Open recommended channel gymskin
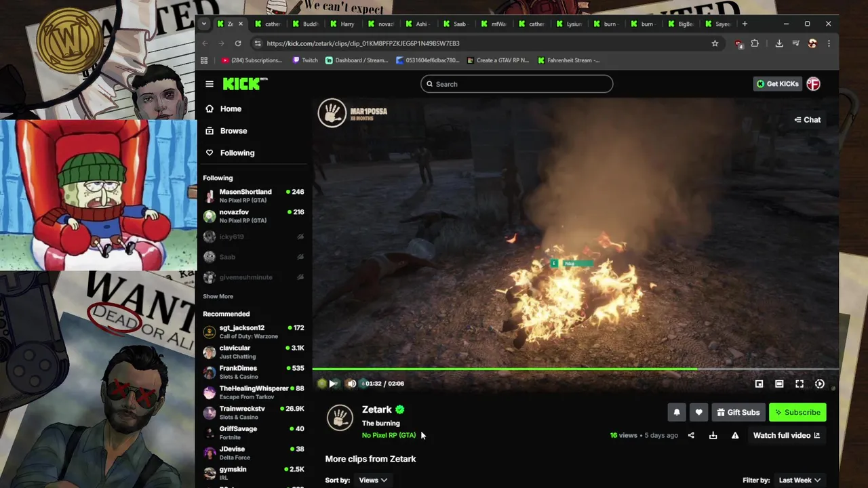The height and width of the screenshot is (488, 868). click(254, 473)
